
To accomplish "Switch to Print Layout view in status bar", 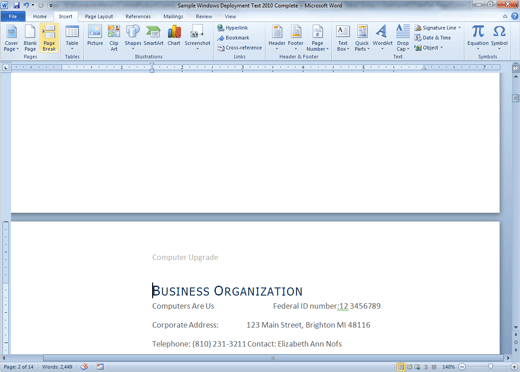I will click(401, 367).
